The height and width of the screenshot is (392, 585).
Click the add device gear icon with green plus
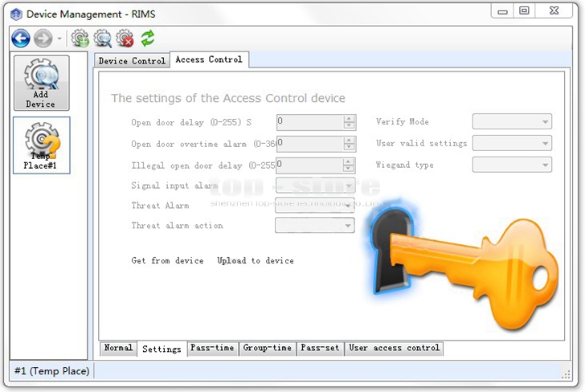tap(80, 38)
